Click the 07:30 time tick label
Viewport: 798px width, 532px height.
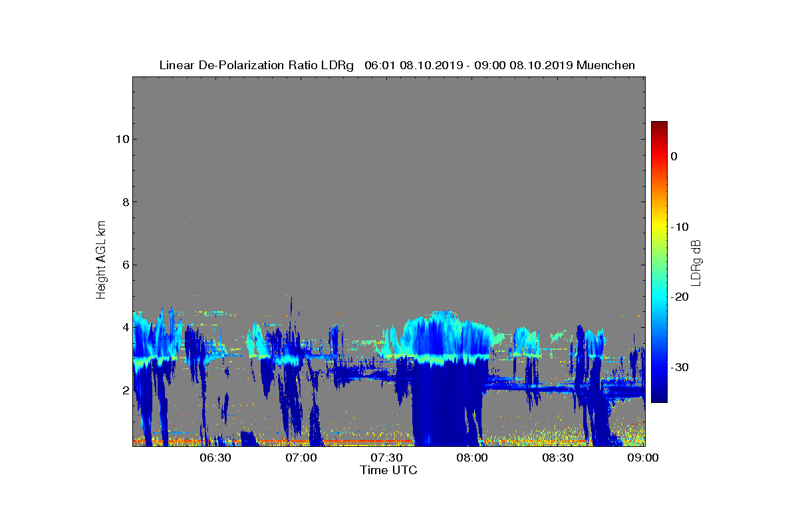click(x=386, y=458)
